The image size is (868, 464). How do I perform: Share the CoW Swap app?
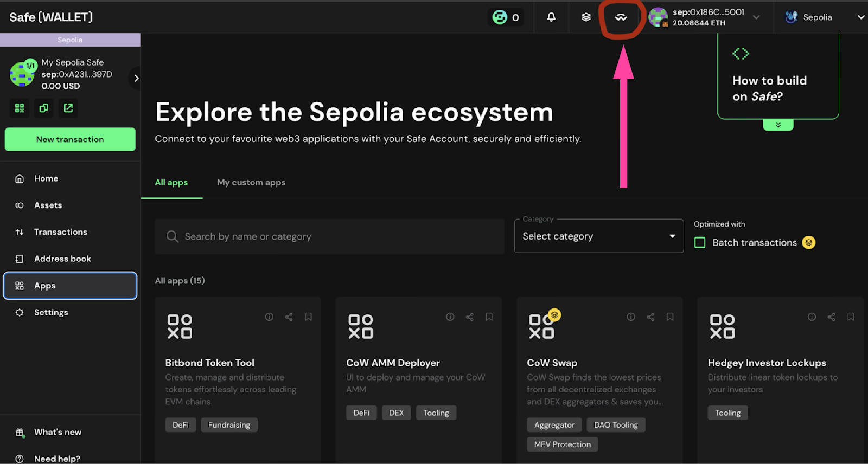click(x=650, y=317)
